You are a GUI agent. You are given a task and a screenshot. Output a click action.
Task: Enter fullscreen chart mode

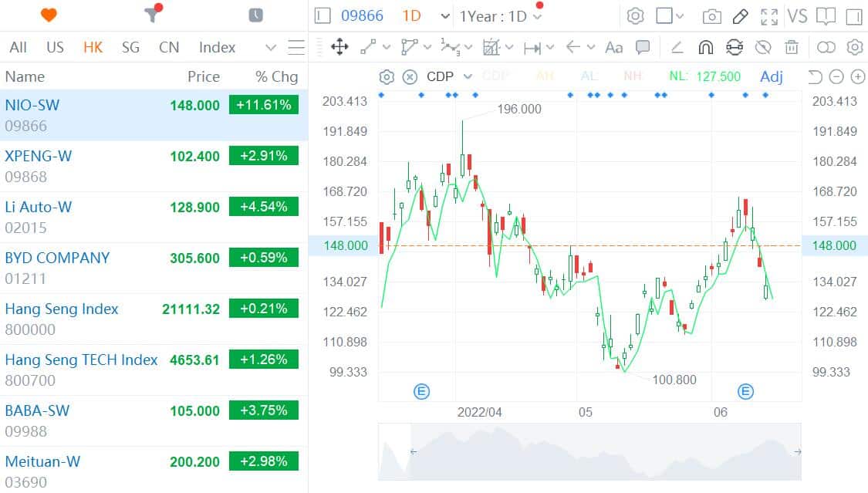click(x=768, y=14)
